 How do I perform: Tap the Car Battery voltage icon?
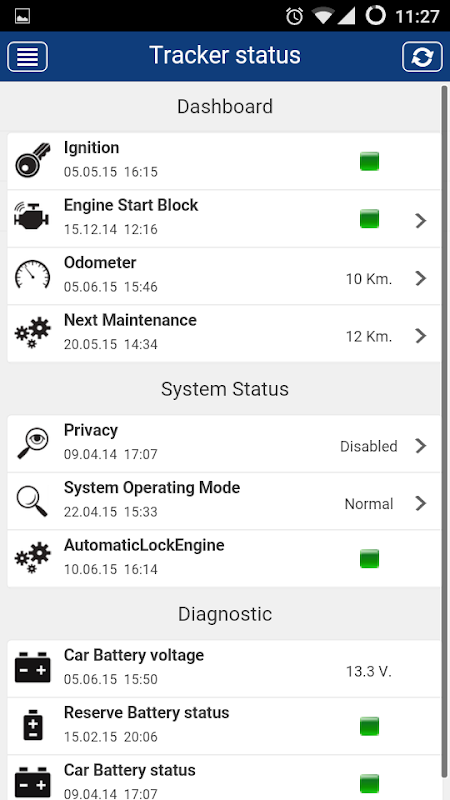click(x=32, y=668)
